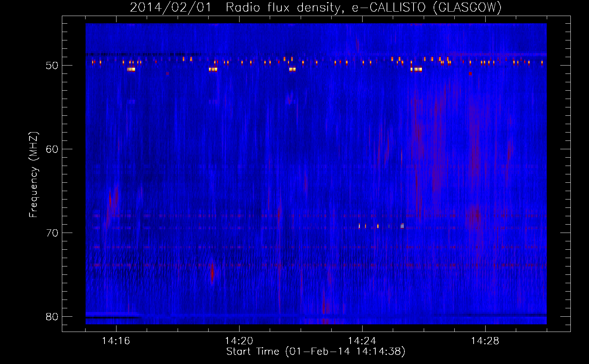Click the '14:24' time tick label

(x=362, y=341)
